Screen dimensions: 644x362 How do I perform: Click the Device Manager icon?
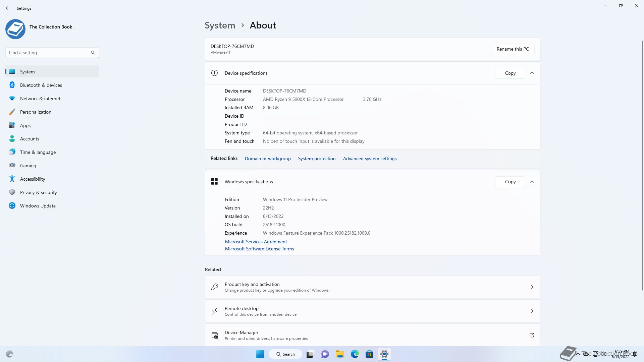tap(215, 335)
